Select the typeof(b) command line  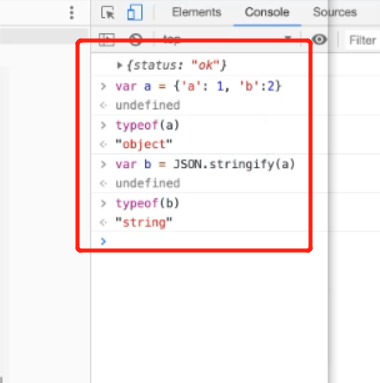[148, 203]
